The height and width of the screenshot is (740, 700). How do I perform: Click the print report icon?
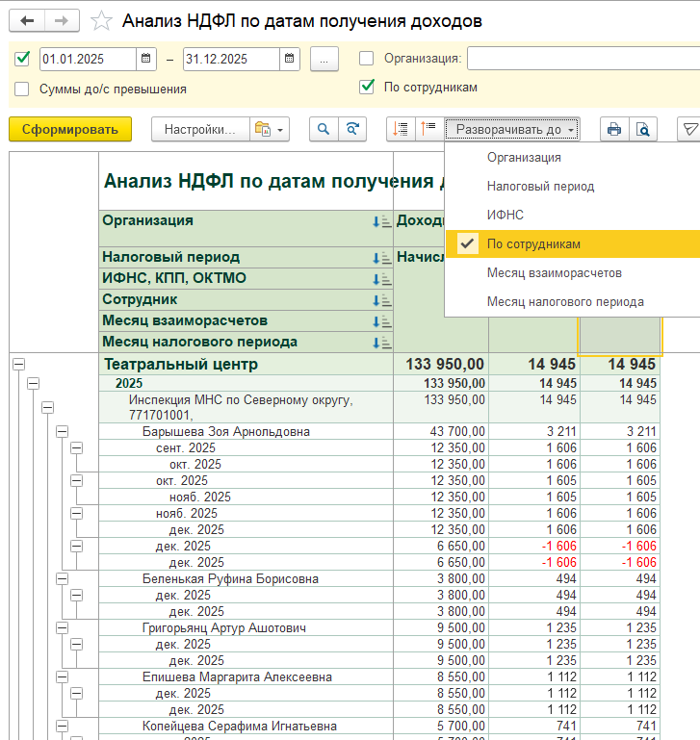point(613,129)
